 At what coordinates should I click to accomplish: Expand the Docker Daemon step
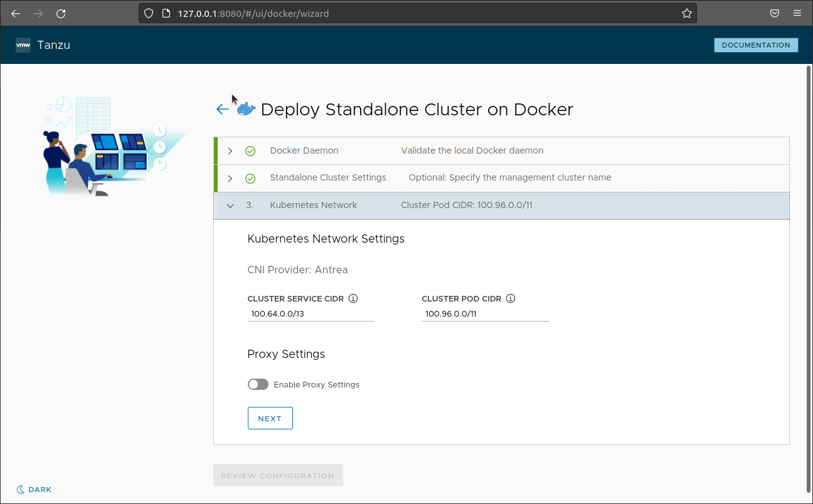(x=230, y=151)
